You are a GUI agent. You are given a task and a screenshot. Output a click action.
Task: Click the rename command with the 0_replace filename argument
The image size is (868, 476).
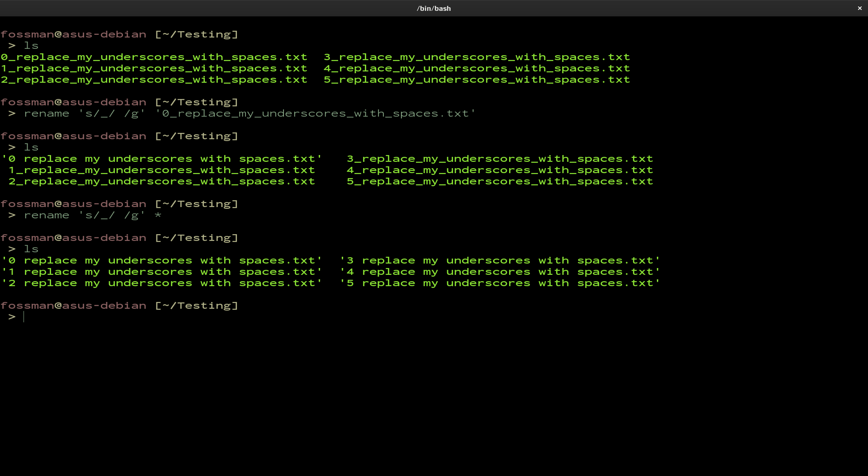tap(250, 113)
